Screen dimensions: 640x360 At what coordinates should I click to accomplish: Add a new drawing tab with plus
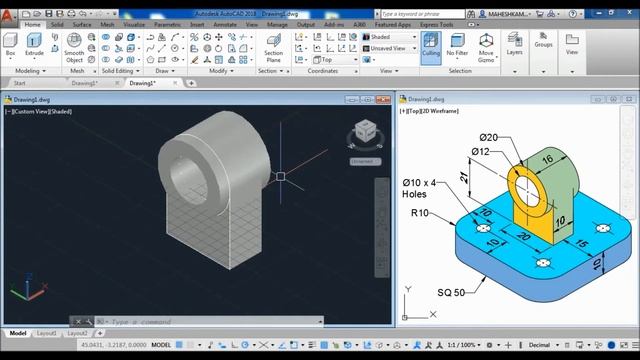[x=191, y=83]
